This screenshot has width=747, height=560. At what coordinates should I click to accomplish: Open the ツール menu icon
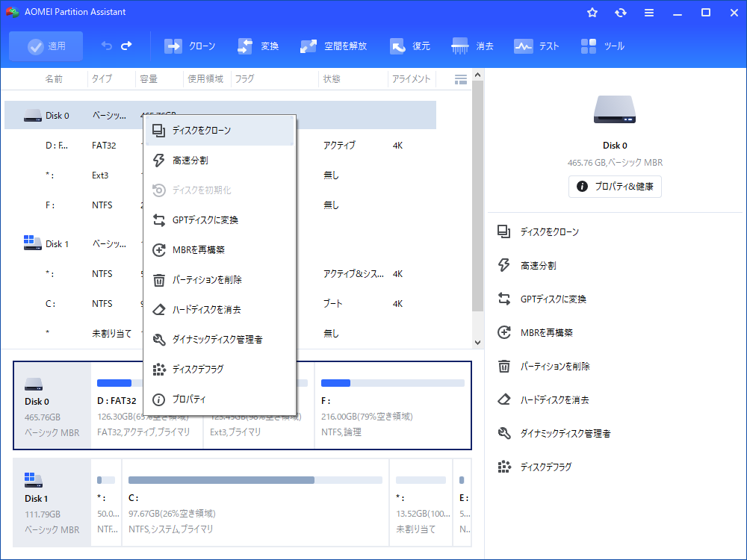599,46
